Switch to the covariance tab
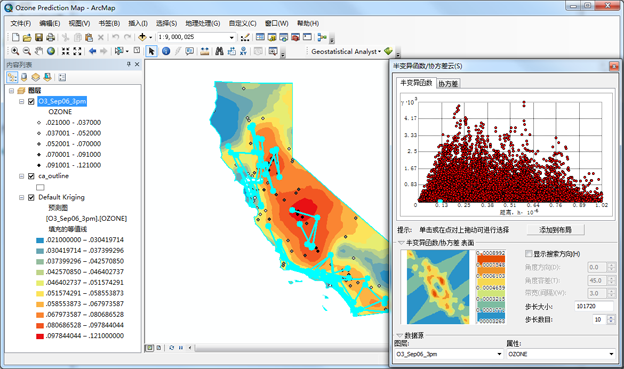 pos(448,84)
